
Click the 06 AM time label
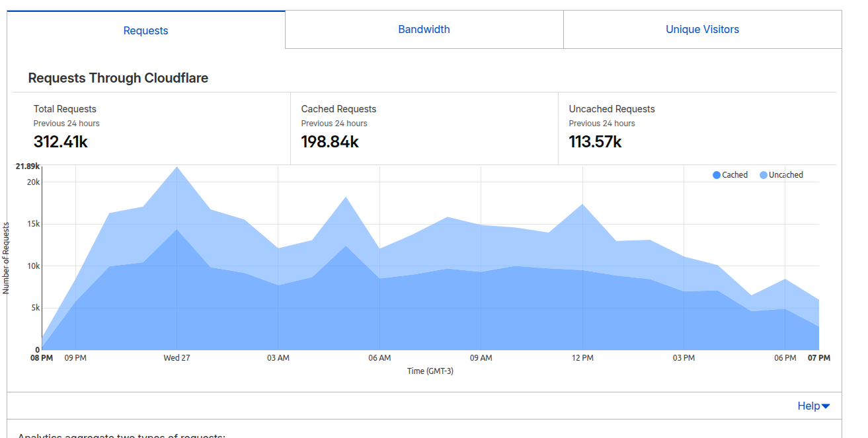click(379, 358)
